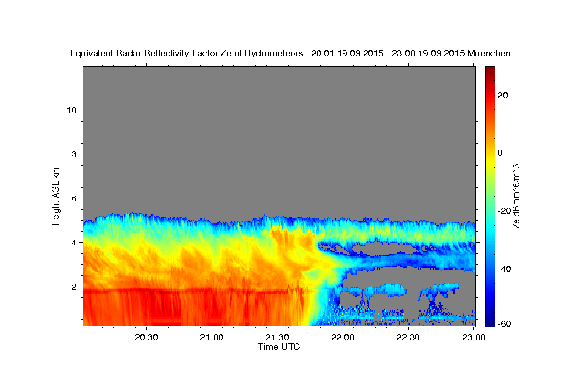This screenshot has width=588, height=392.
Task: Click the height tick label '2'
Action: pos(73,286)
